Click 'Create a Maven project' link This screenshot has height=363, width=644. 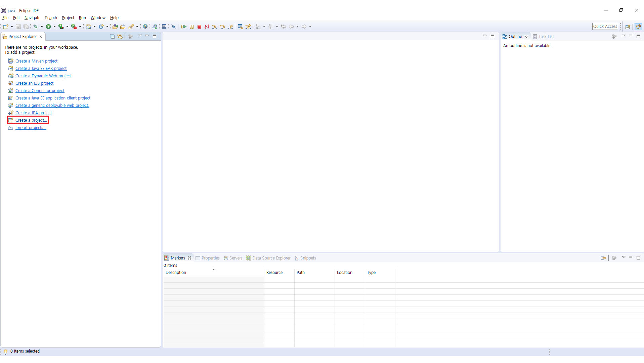coord(36,61)
